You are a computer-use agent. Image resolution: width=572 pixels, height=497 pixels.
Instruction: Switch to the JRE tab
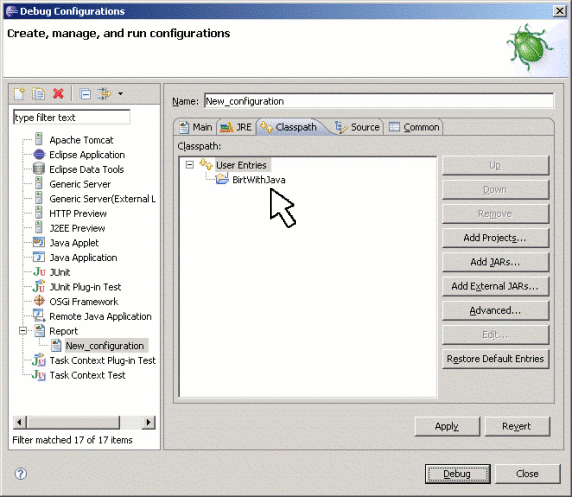[236, 127]
